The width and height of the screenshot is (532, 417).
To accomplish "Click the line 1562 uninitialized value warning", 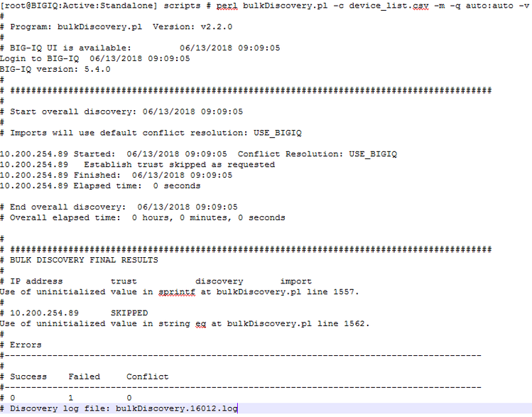I will pos(185,324).
